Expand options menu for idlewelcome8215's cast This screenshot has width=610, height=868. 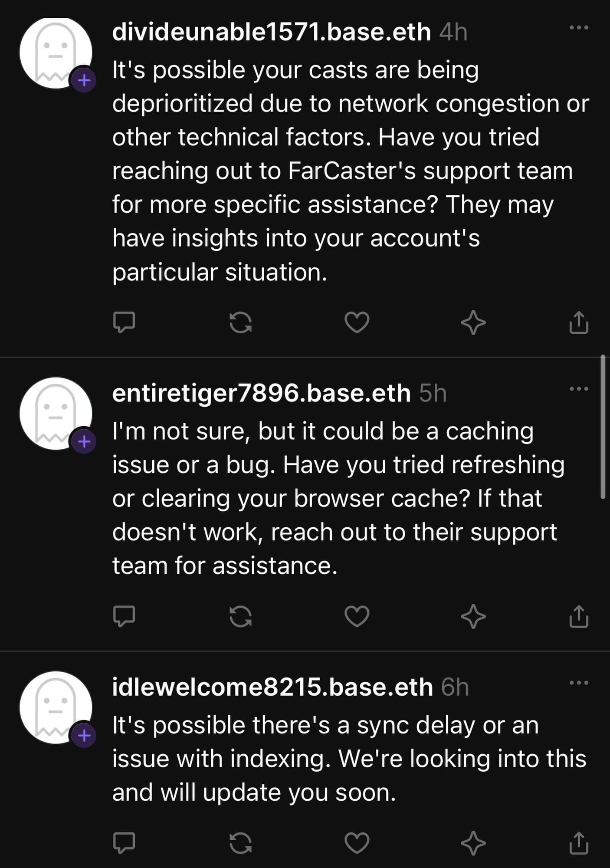coord(579,683)
